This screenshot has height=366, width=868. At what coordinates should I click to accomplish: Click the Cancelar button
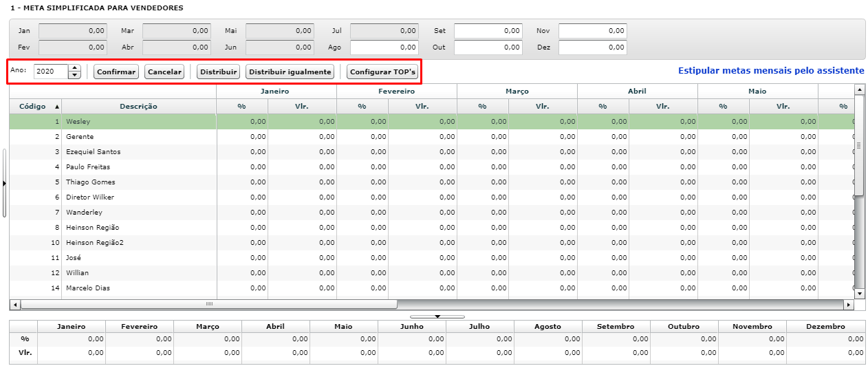pos(164,72)
